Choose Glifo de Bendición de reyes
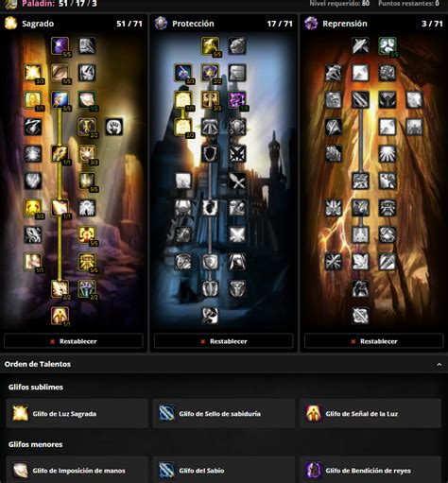448x483 pixels. pos(370,470)
